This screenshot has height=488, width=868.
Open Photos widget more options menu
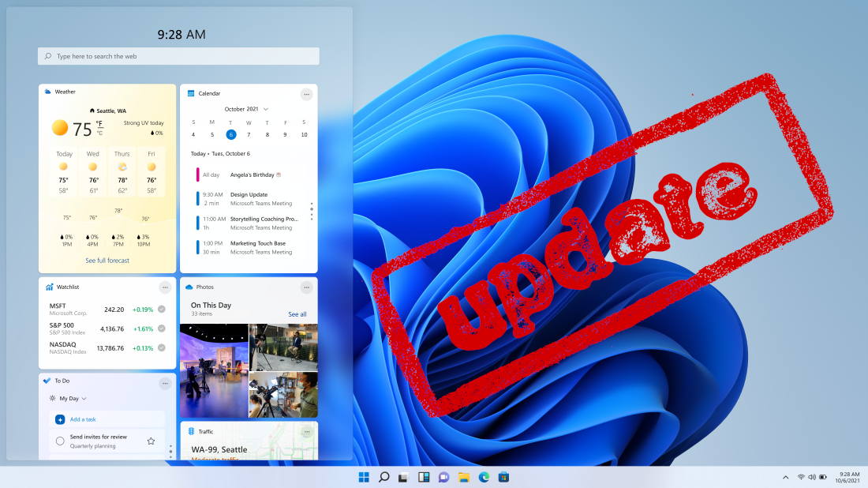(306, 287)
